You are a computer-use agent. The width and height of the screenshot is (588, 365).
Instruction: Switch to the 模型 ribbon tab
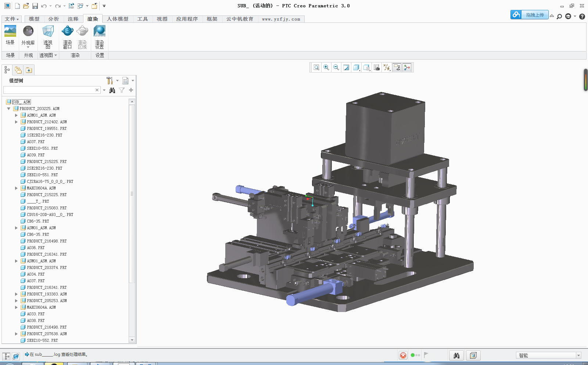pos(34,19)
